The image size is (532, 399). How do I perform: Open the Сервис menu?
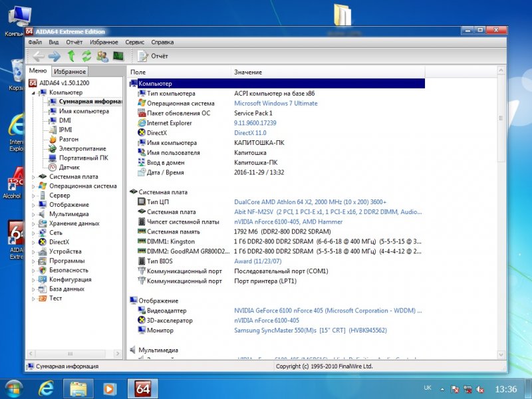click(135, 42)
